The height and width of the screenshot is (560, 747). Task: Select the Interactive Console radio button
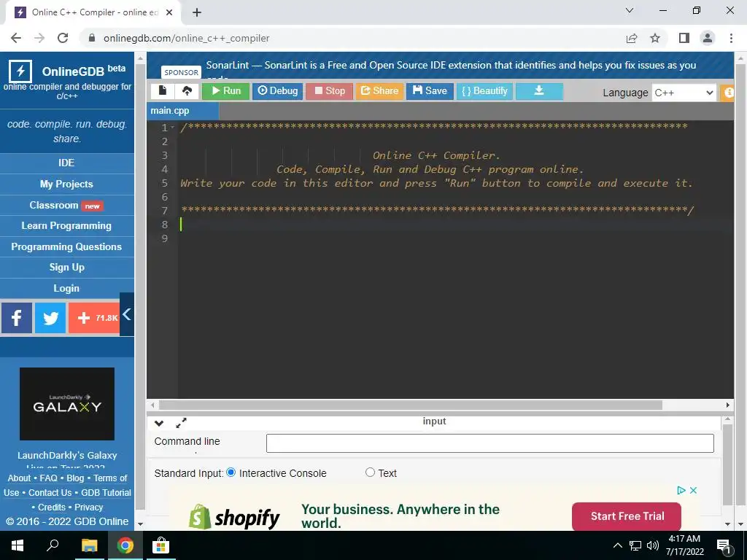(231, 472)
